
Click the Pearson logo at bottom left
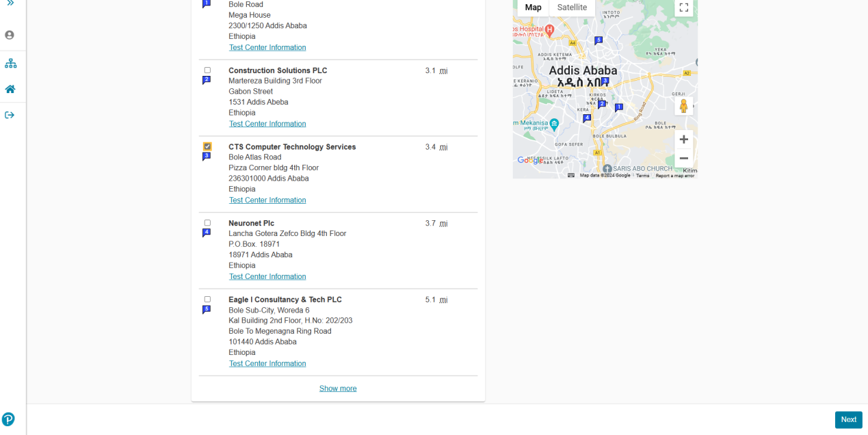coord(9,419)
